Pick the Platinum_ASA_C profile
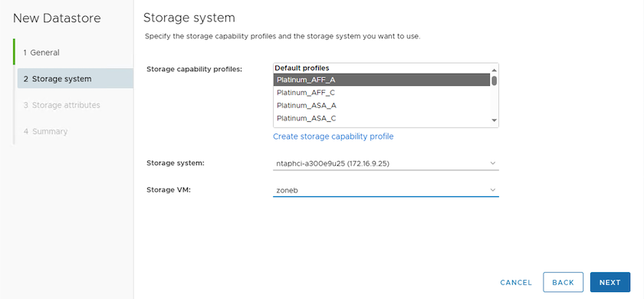This screenshot has width=644, height=299. (382, 118)
